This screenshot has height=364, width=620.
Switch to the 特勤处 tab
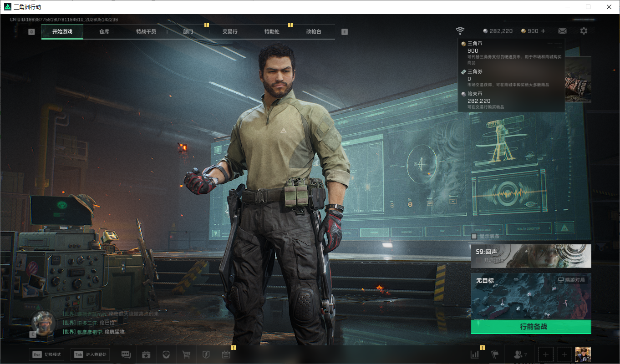[272, 32]
